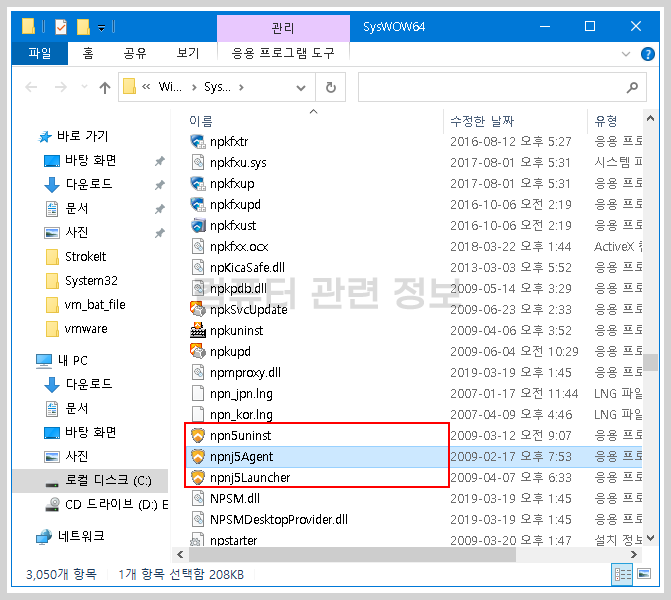Viewport: 671px width, 600px height.
Task: Select the 관리 contextual tab
Action: click(283, 28)
